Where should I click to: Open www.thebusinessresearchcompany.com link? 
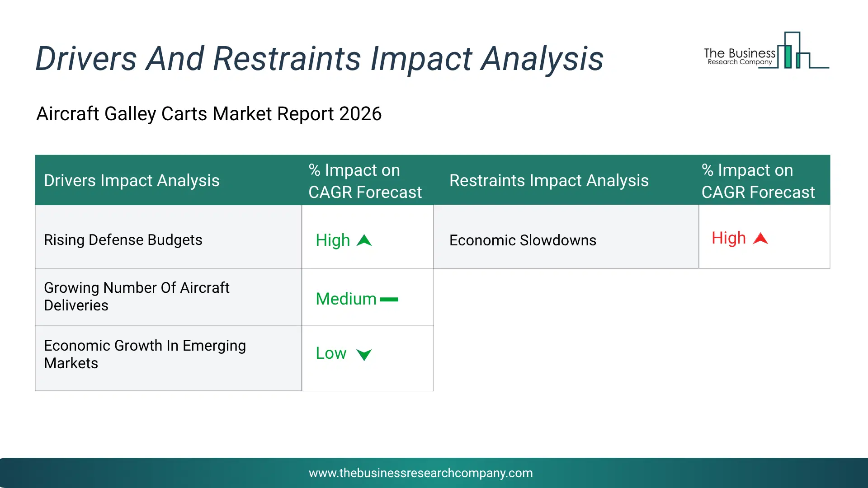tap(420, 473)
